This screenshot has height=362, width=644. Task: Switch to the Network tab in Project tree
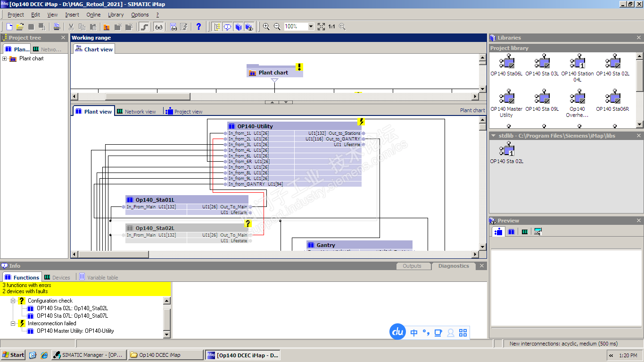pyautogui.click(x=48, y=49)
